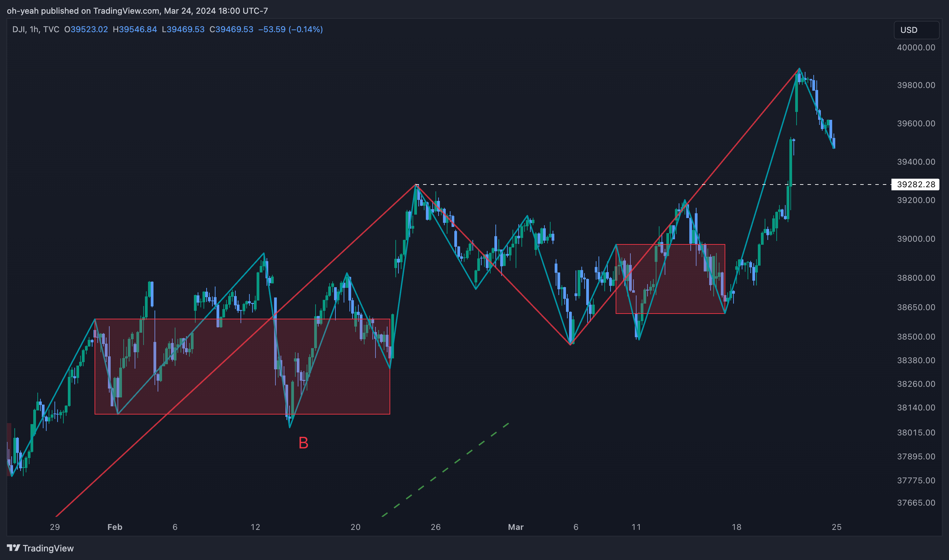The image size is (949, 560).
Task: Click the TVC exchange label
Action: click(x=51, y=29)
